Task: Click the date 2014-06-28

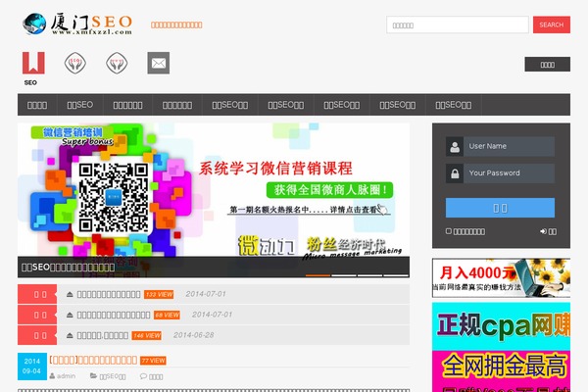Action: coord(193,335)
